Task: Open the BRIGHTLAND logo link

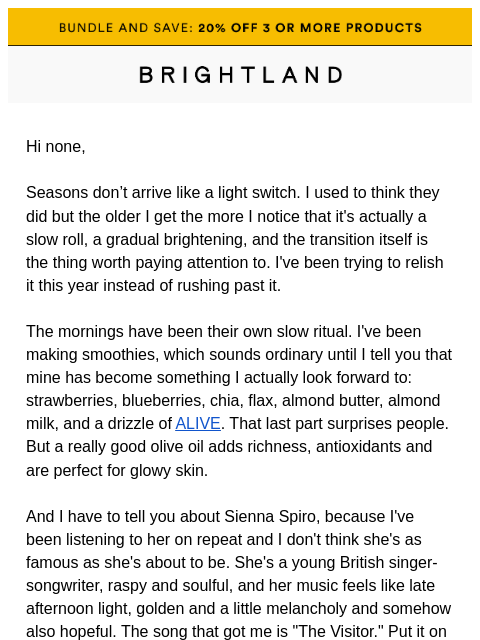Action: (x=241, y=75)
